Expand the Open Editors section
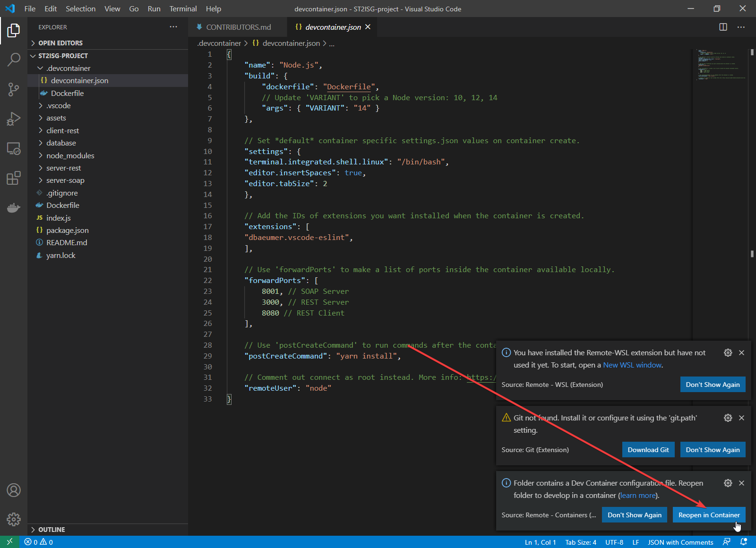Image resolution: width=756 pixels, height=548 pixels. coord(108,43)
